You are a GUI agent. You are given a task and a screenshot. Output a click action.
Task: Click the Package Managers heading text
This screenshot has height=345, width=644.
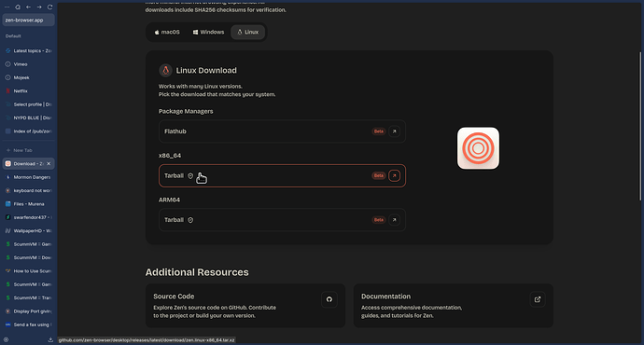tap(186, 111)
